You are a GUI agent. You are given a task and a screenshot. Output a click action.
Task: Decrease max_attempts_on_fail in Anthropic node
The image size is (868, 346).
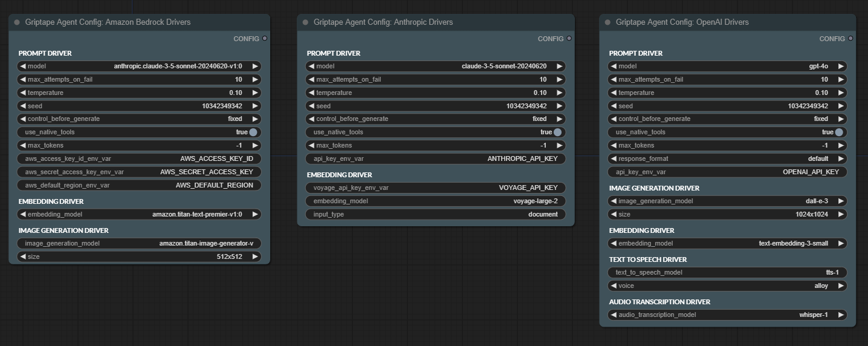point(312,80)
